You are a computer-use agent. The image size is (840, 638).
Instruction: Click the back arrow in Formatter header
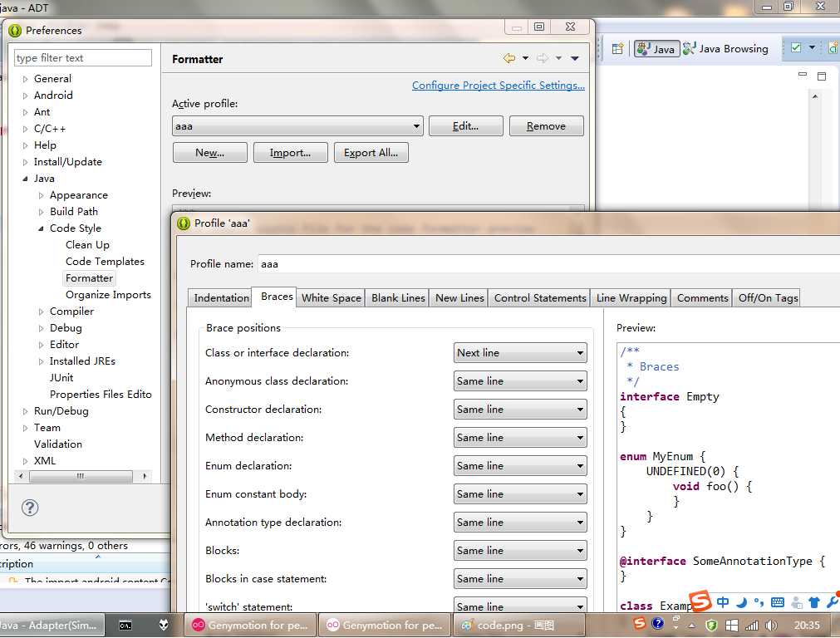[x=509, y=58]
